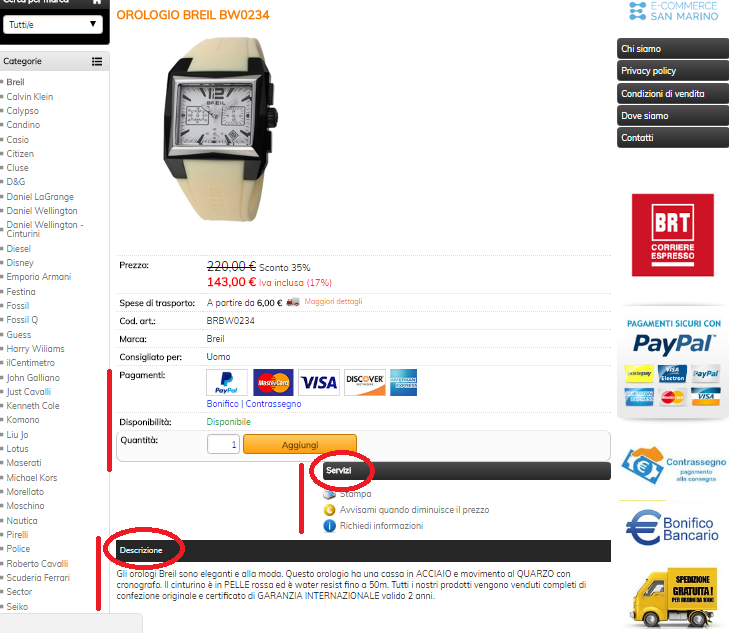Open the Condizioni di vendita menu item
735x633 pixels.
673,93
